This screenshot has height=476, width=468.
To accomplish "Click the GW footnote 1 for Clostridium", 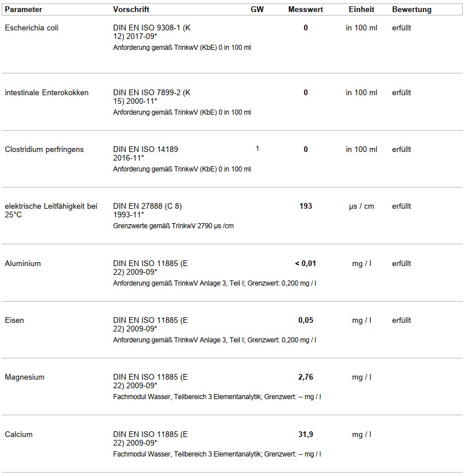I will click(x=258, y=149).
